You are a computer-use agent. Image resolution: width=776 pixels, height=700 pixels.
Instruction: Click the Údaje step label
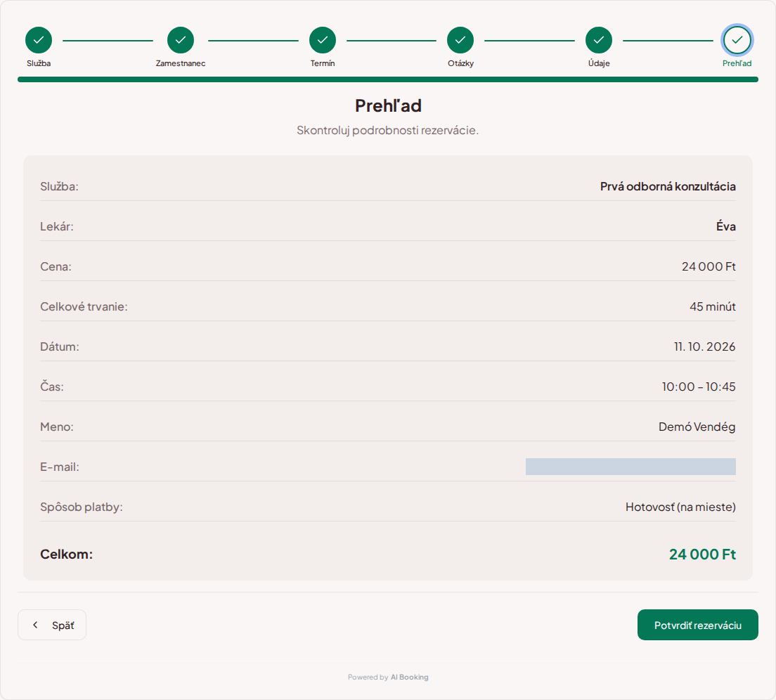tap(599, 63)
